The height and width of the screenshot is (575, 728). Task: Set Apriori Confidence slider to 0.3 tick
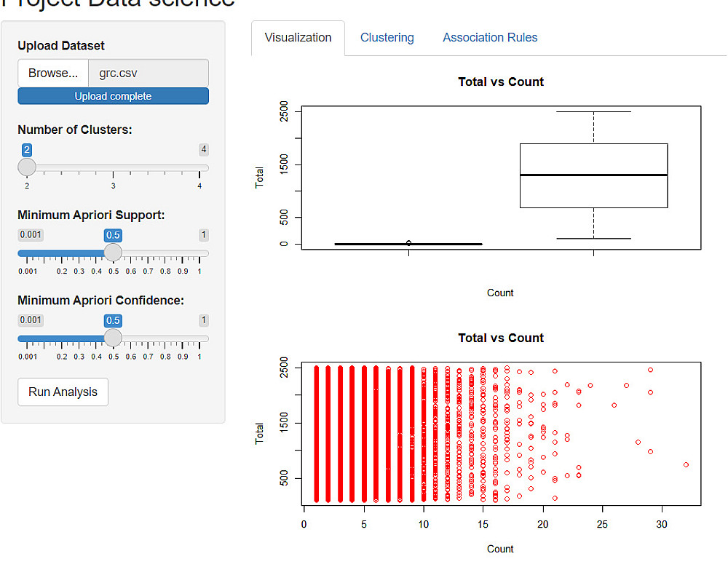pyautogui.click(x=79, y=338)
